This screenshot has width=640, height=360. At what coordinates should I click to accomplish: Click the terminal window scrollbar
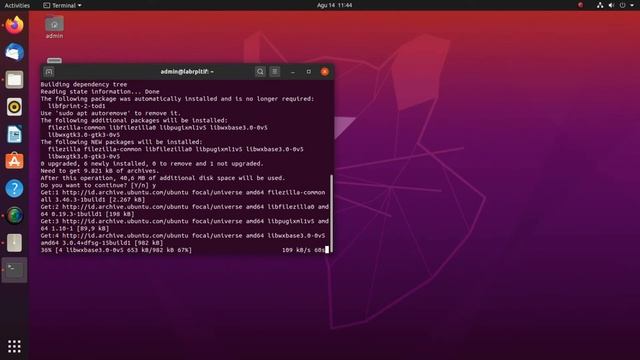click(331, 213)
